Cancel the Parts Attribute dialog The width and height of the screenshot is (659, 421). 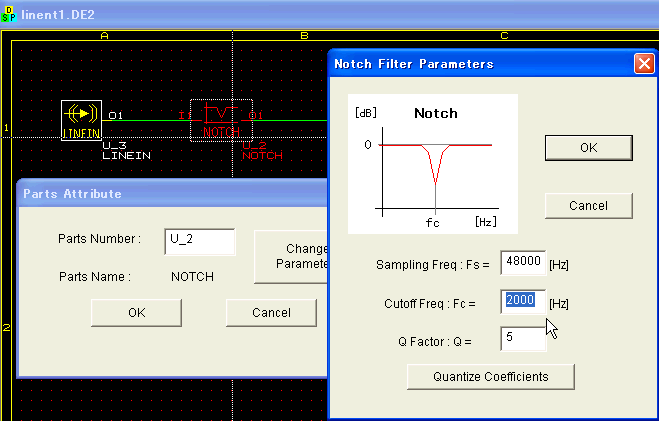(271, 313)
